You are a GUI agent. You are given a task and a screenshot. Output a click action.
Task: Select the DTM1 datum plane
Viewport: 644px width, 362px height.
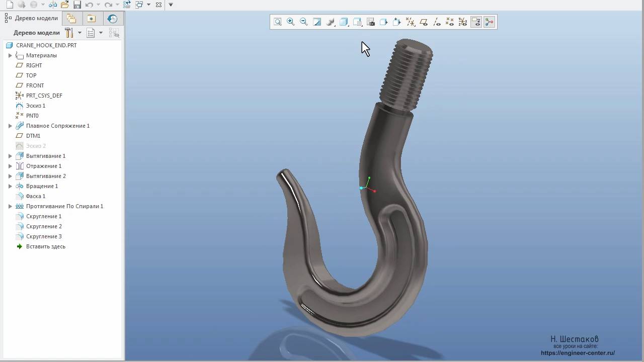(x=33, y=136)
